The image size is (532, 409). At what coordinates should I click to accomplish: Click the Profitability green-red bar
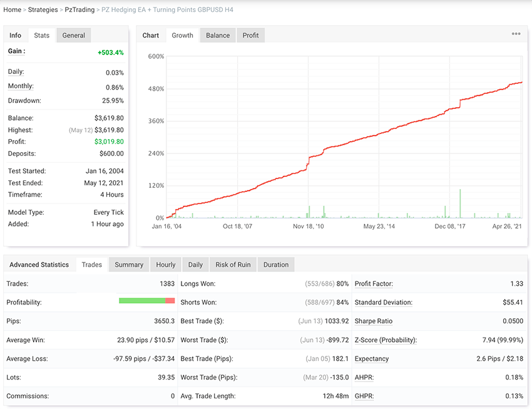click(x=147, y=301)
